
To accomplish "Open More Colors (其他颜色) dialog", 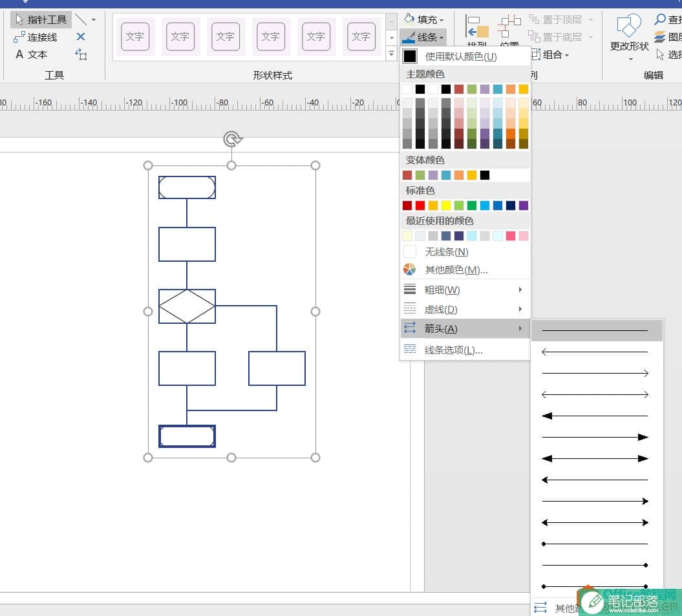I will pos(465,270).
